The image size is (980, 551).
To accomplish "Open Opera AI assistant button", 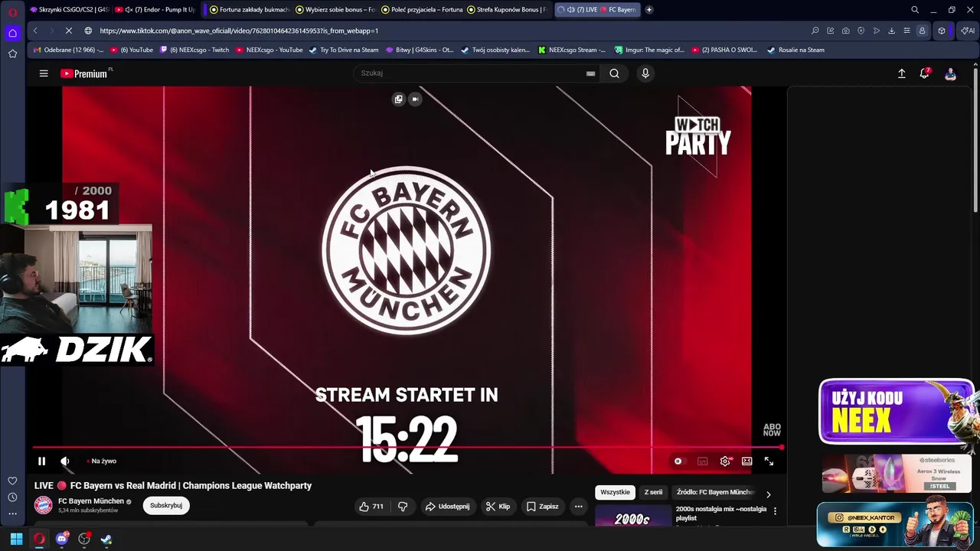I will (968, 31).
